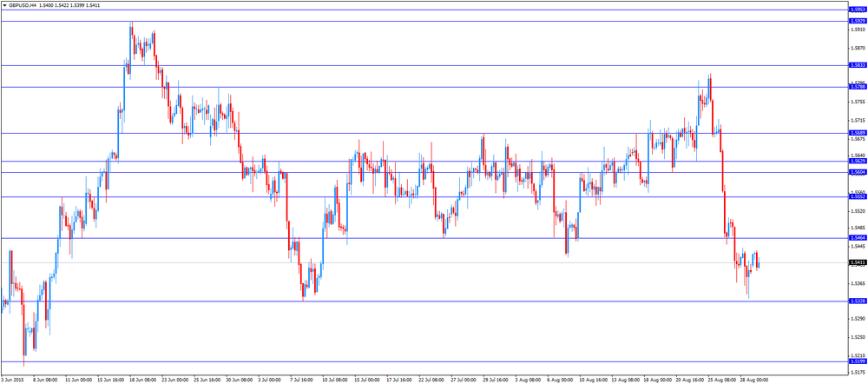Click the 6 Aug 00:00 time label
Viewport: 868px width, 384px height.
click(561, 381)
